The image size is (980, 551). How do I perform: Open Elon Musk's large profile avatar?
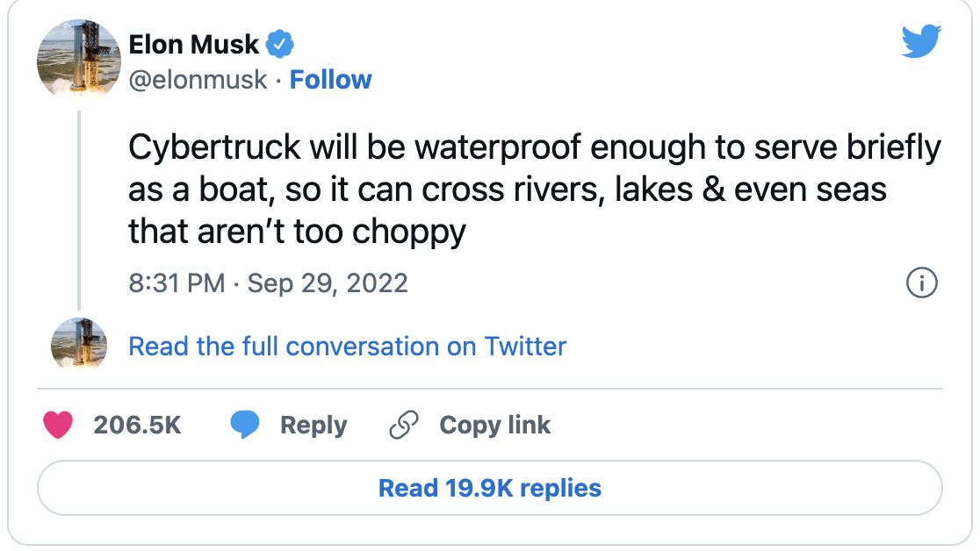coord(79,61)
